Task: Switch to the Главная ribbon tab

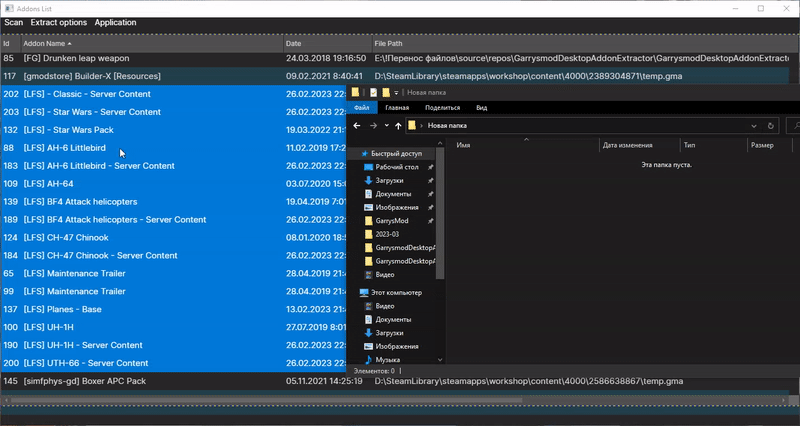Action: (397, 108)
